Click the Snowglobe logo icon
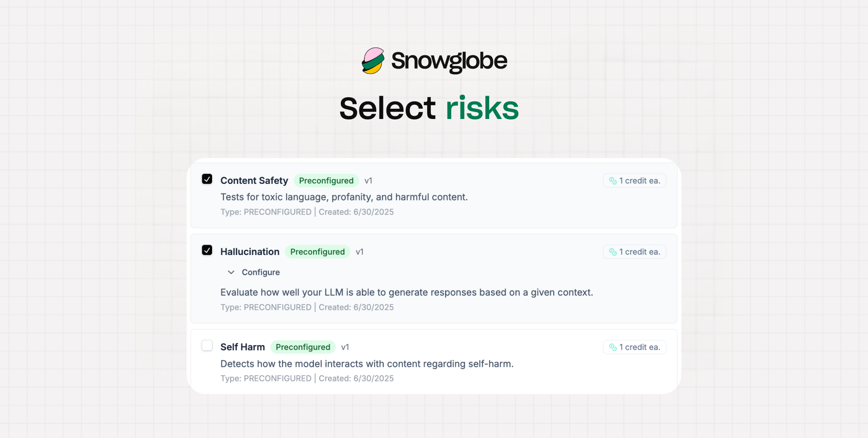The width and height of the screenshot is (868, 438). click(x=373, y=61)
